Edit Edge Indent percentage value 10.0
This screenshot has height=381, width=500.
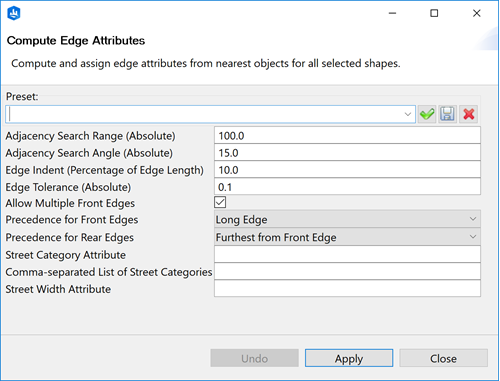347,170
